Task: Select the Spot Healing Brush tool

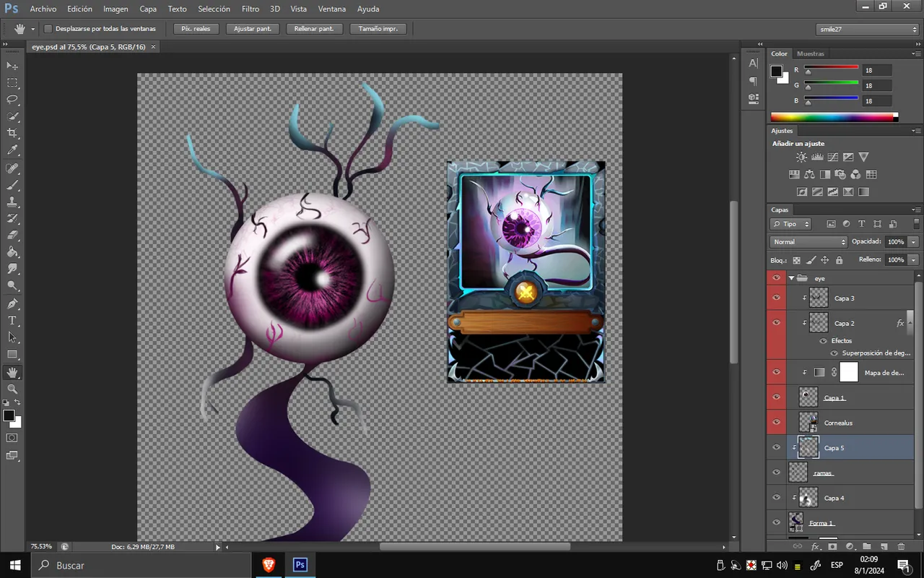Action: pos(12,168)
